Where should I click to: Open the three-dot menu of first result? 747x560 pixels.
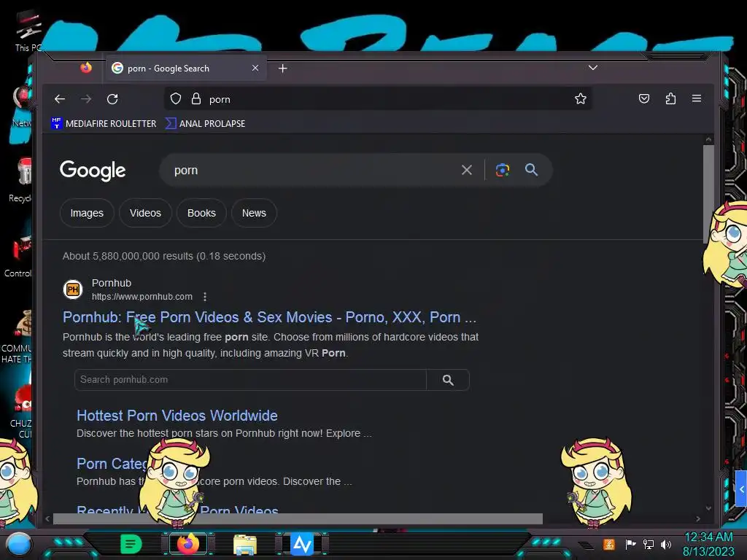(205, 297)
